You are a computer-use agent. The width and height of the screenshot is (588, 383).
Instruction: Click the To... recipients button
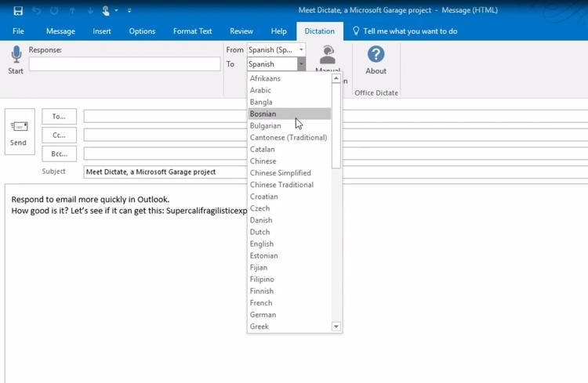(60, 117)
